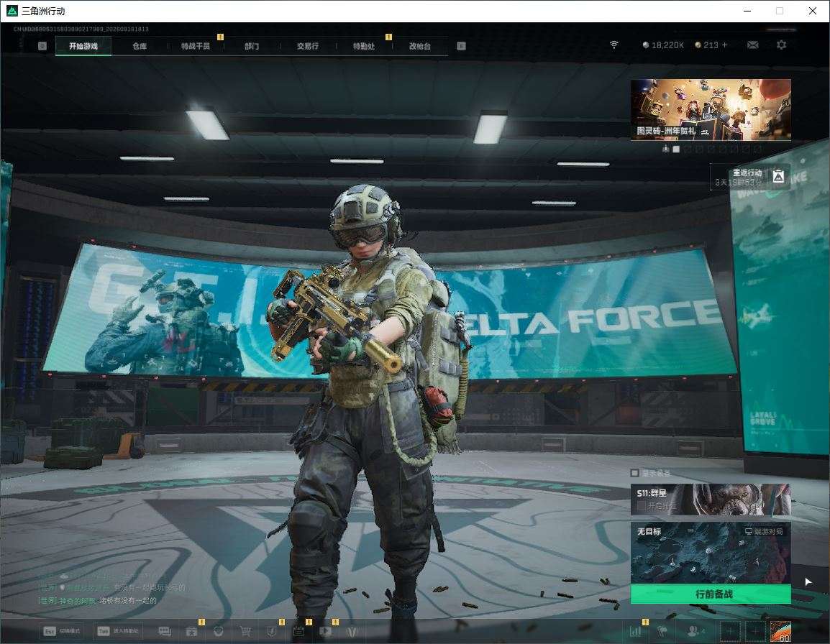This screenshot has height=644, width=830.
Task: Click the joystick icon beside banner indicators
Action: pos(665,149)
